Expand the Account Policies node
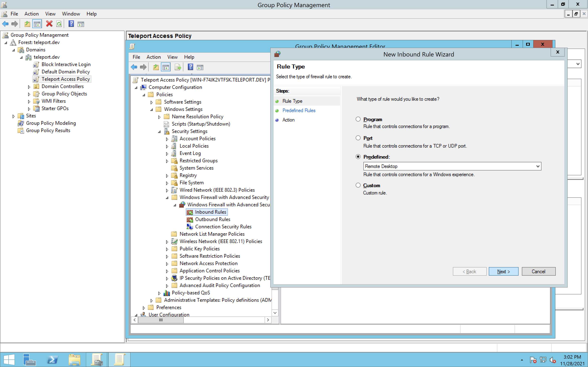 pos(167,139)
